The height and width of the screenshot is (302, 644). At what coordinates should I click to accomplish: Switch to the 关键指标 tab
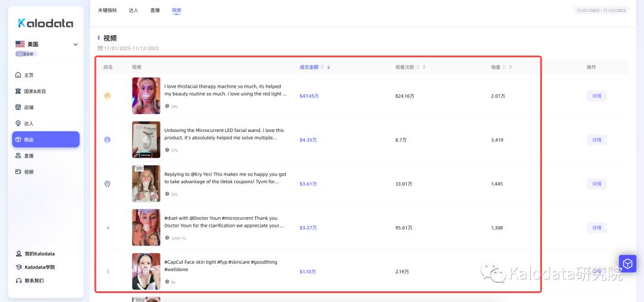[107, 10]
